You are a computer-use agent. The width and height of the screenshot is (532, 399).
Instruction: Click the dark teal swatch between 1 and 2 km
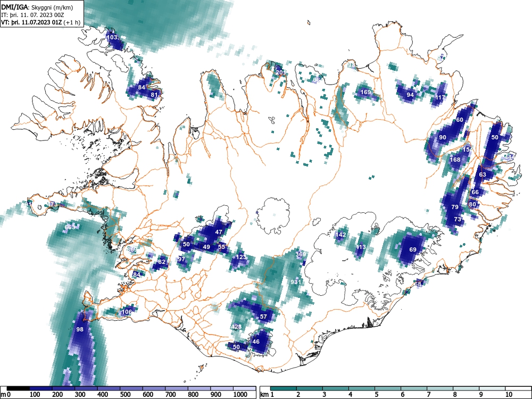(x=284, y=388)
